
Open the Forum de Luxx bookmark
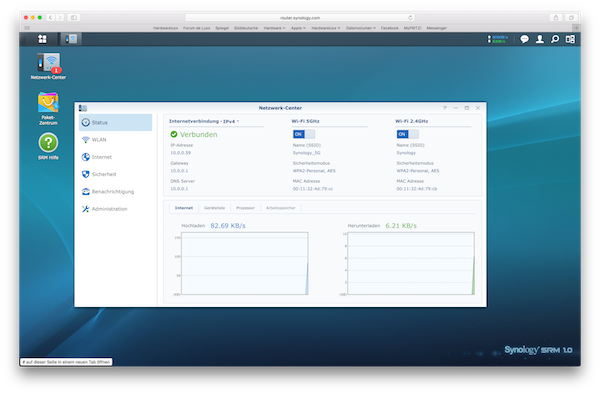(196, 28)
